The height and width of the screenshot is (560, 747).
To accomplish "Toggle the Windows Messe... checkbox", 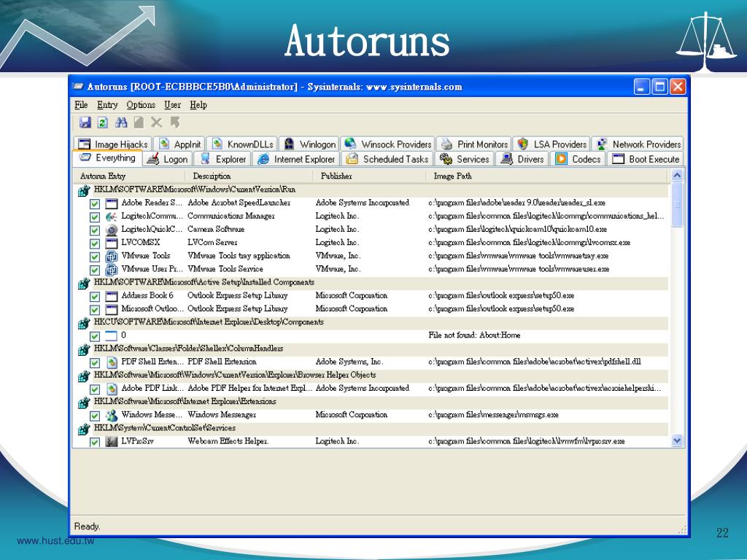I will coord(95,416).
